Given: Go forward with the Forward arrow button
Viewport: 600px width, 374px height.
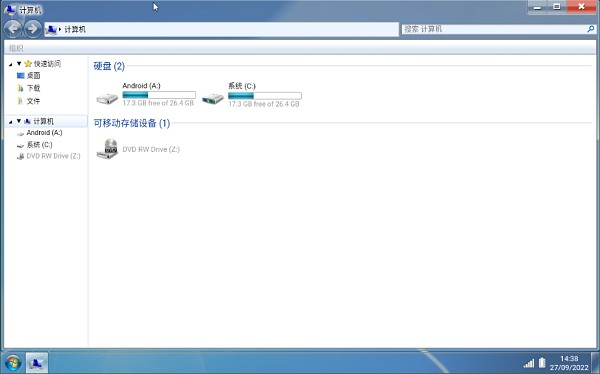Looking at the screenshot, I should point(33,29).
